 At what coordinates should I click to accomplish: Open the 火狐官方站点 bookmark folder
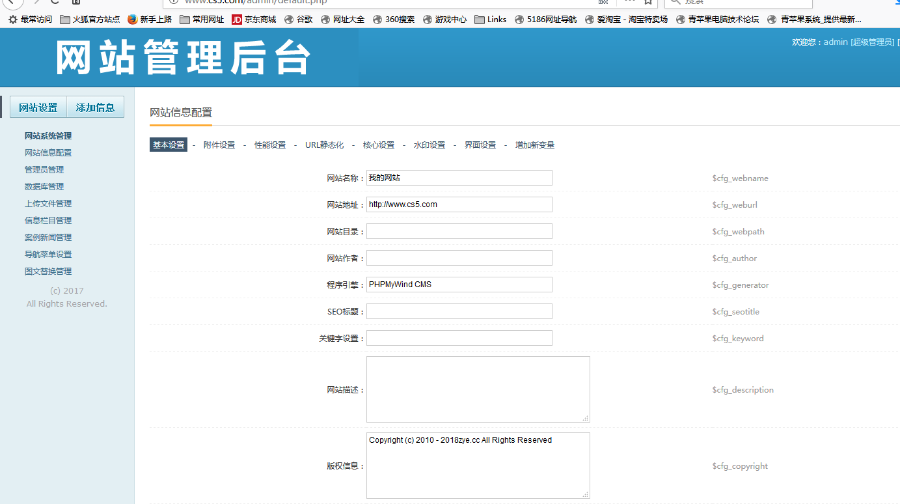click(x=90, y=19)
